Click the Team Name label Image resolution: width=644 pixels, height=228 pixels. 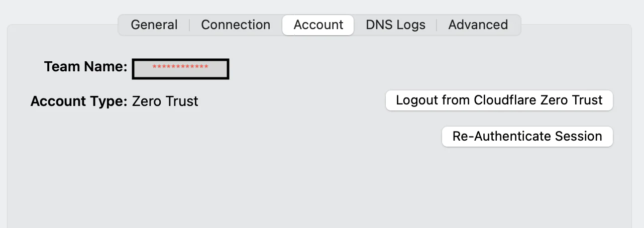tap(85, 67)
